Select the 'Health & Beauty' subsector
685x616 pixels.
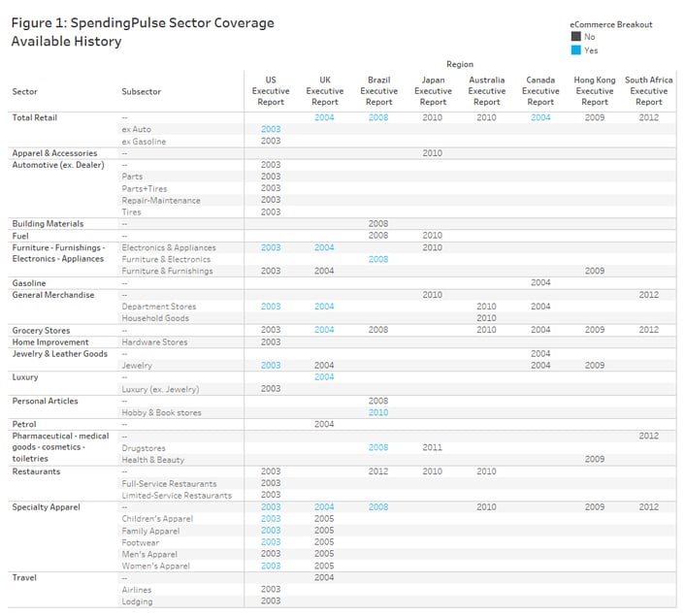[x=153, y=460]
